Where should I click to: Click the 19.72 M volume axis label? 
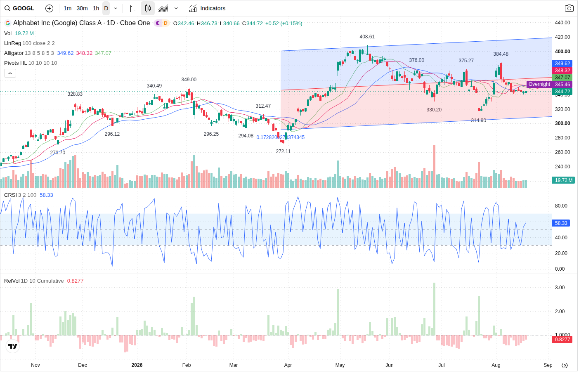[x=563, y=180]
